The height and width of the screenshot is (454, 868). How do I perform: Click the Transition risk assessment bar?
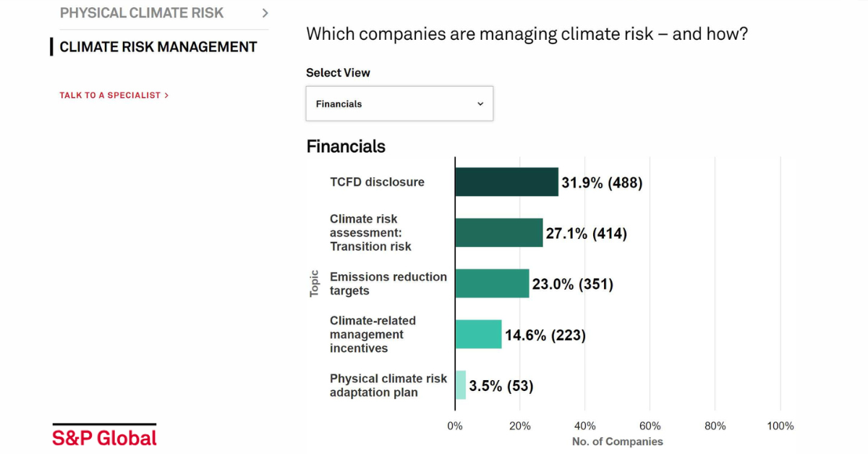tap(498, 232)
